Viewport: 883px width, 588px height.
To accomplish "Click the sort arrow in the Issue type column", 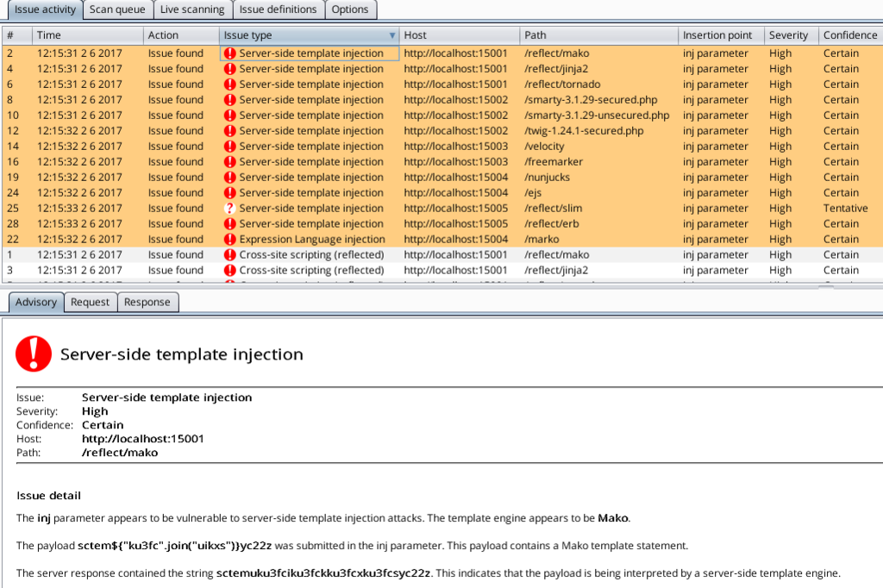I will 392,35.
